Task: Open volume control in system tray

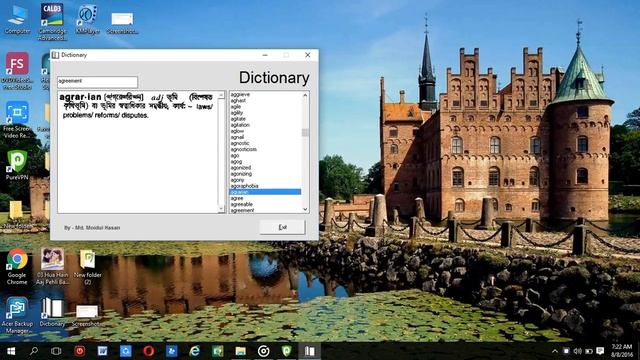Action: click(577, 351)
